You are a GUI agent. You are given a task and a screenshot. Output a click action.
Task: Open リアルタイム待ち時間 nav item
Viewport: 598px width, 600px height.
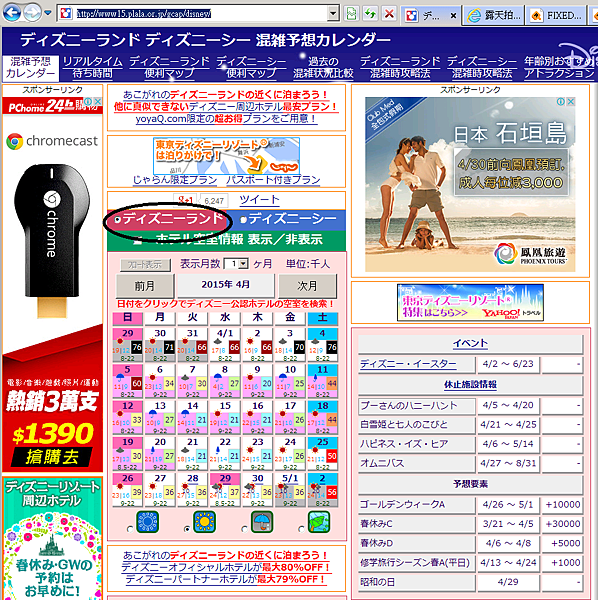point(93,68)
